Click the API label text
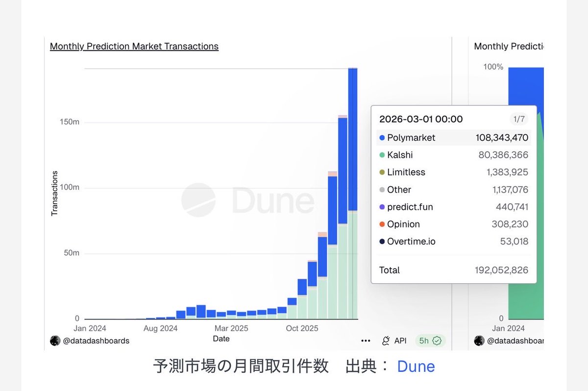Viewport: 588px width, 391px height. (400, 341)
